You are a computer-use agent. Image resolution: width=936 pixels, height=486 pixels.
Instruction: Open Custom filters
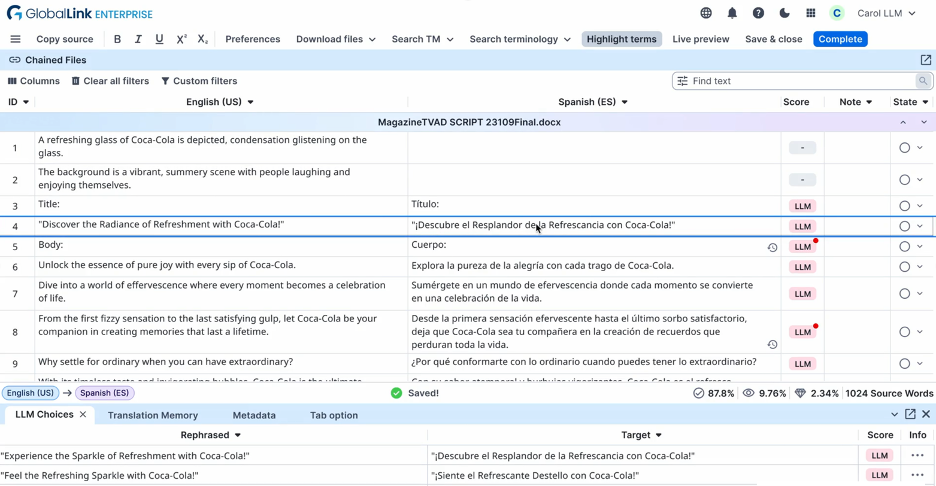tap(199, 81)
